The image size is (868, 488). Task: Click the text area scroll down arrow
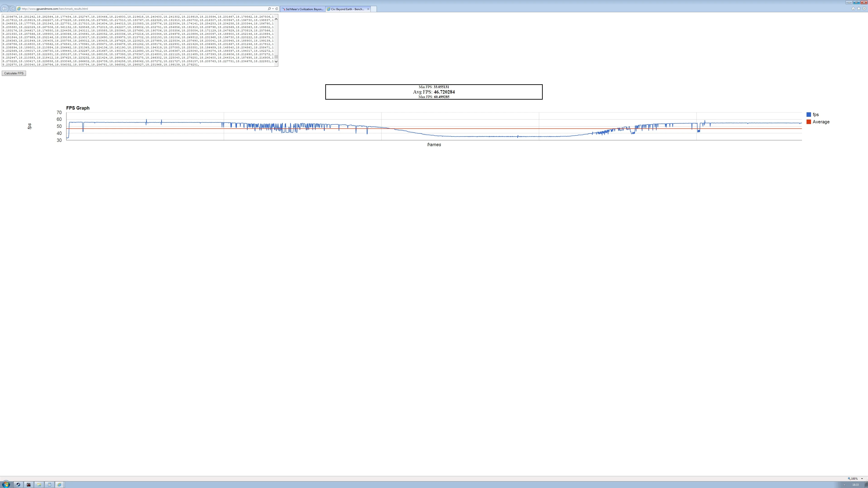276,61
